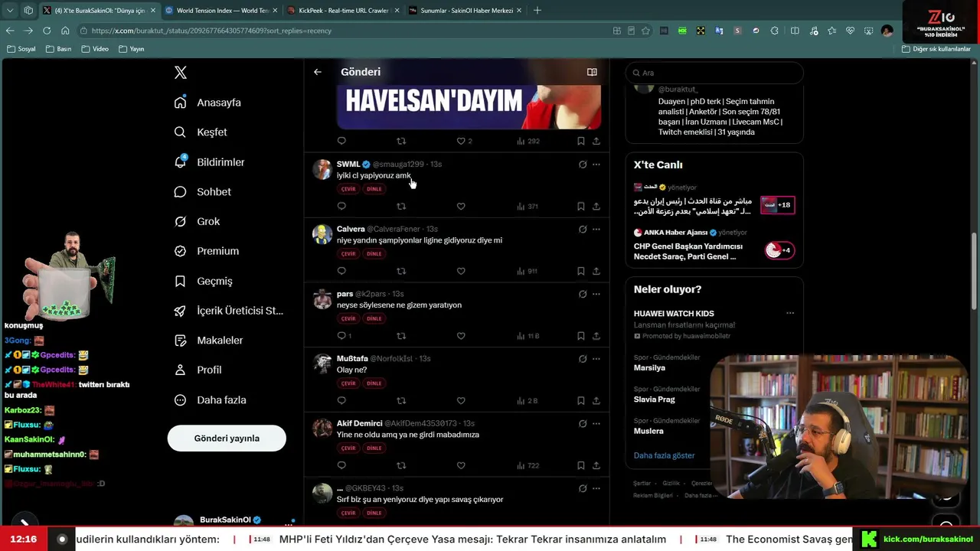Open the Sosyal bookmarks folder
980x551 pixels.
coord(21,49)
